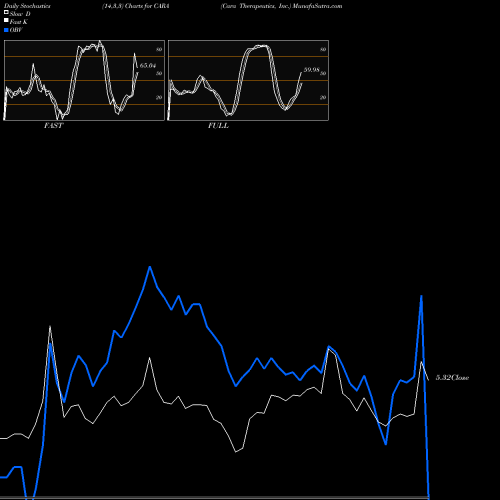Click the 50 axis label in FAST chart

(x=159, y=73)
